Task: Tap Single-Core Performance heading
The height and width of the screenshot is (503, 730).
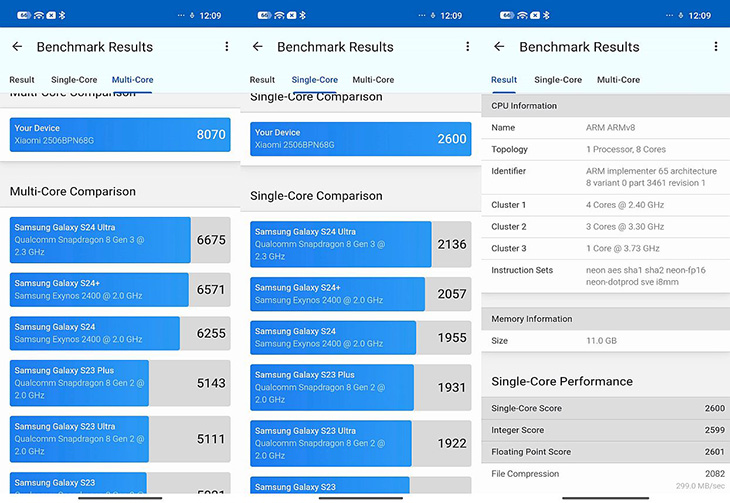Action: pyautogui.click(x=562, y=381)
